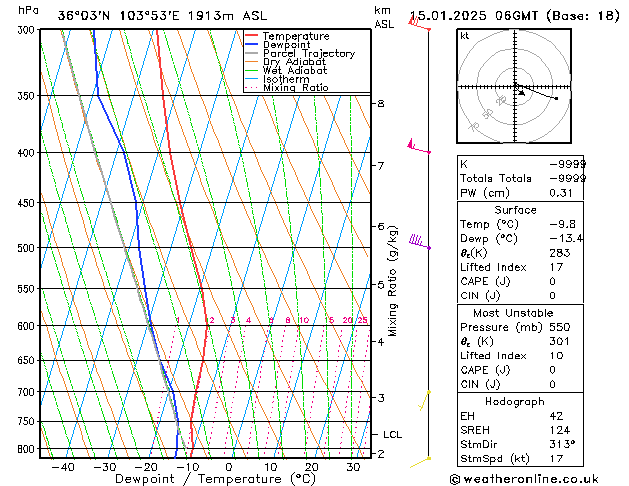Select the Dewpoint legend entry
This screenshot has height=486, width=629.
288,45
